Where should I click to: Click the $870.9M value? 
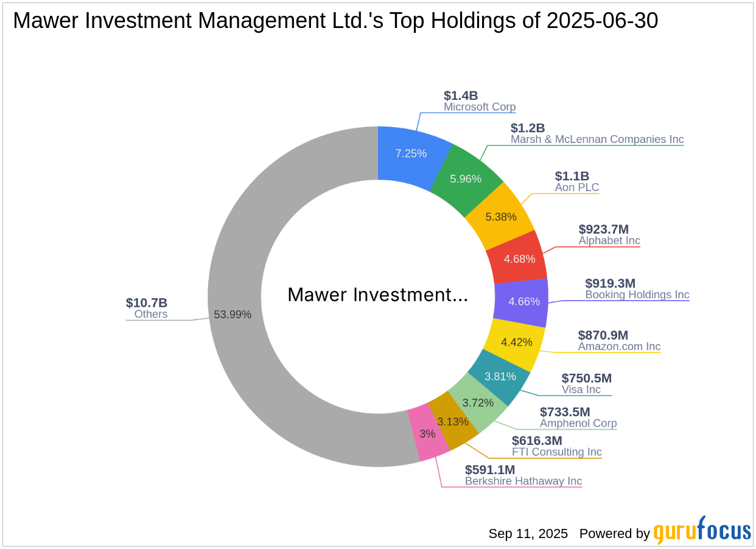603,335
